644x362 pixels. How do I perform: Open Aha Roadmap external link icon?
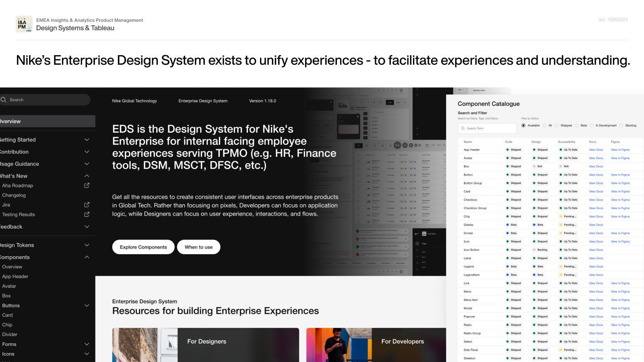(87, 185)
